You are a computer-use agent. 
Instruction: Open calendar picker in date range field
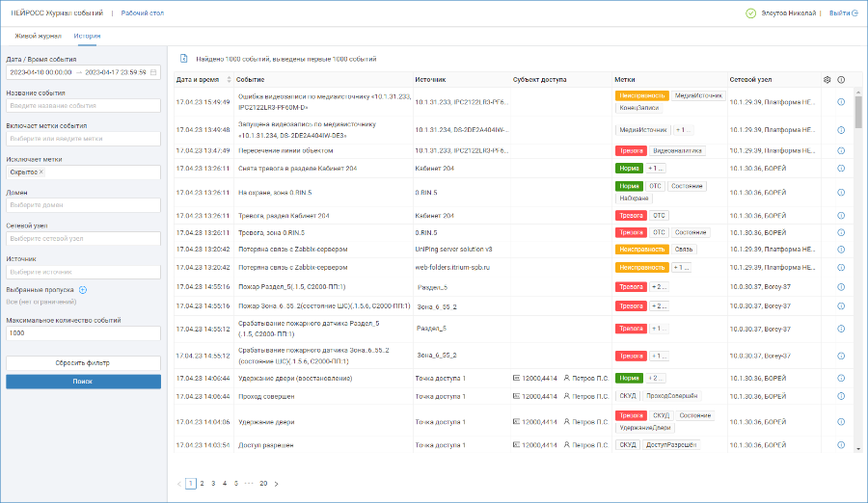(153, 72)
